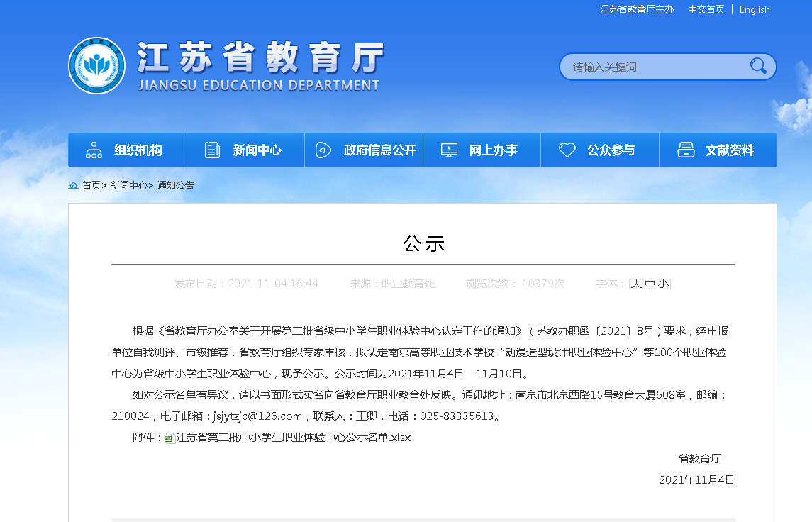Click the 江苏教育厅 site title text
The image size is (812, 522).
click(260, 57)
